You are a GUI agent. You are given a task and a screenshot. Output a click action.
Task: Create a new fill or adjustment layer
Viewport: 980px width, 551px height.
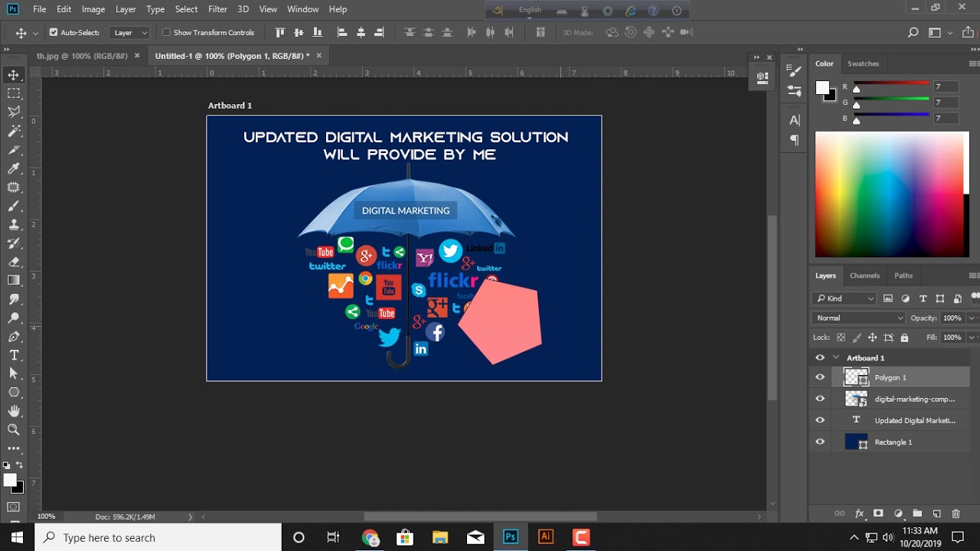point(898,514)
